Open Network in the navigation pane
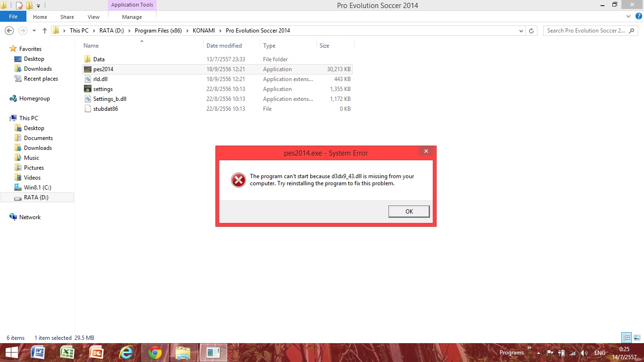The height and width of the screenshot is (362, 644). [x=30, y=217]
